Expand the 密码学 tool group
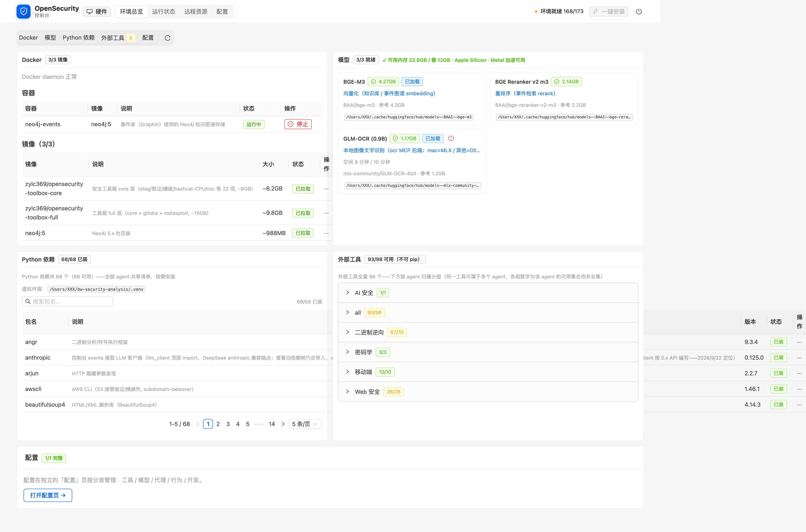This screenshot has width=806, height=532. tap(488, 352)
